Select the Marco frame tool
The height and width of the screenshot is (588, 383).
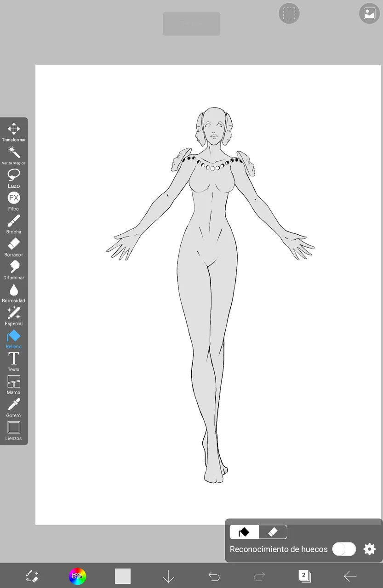pyautogui.click(x=14, y=384)
